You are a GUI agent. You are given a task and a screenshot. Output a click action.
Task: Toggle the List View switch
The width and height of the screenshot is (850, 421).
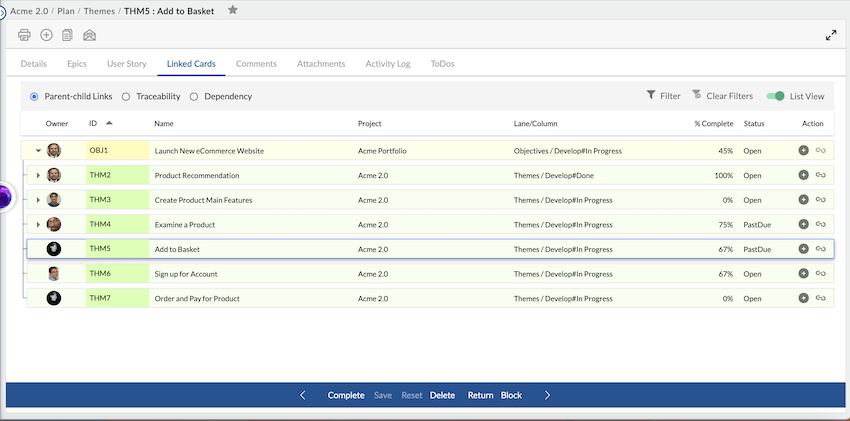(775, 96)
